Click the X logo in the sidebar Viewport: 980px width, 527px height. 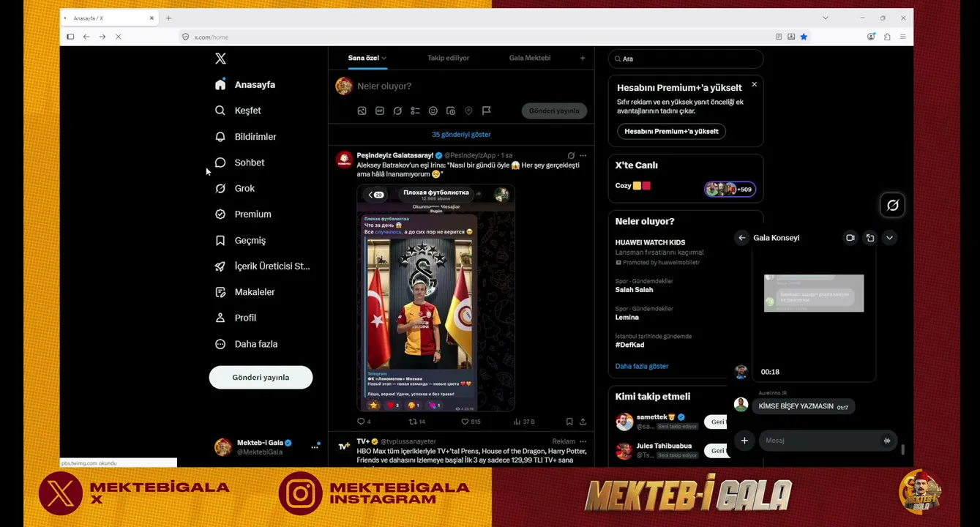pos(220,59)
